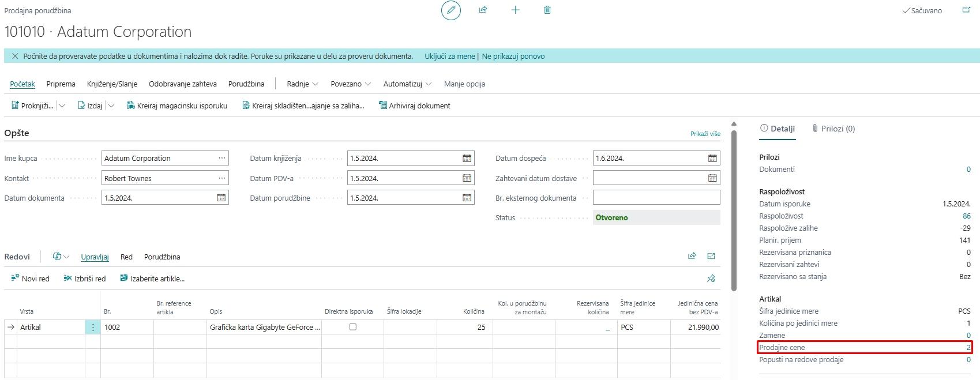The width and height of the screenshot is (980, 380).
Task: Open the Prilozi (0) tab
Action: click(833, 129)
